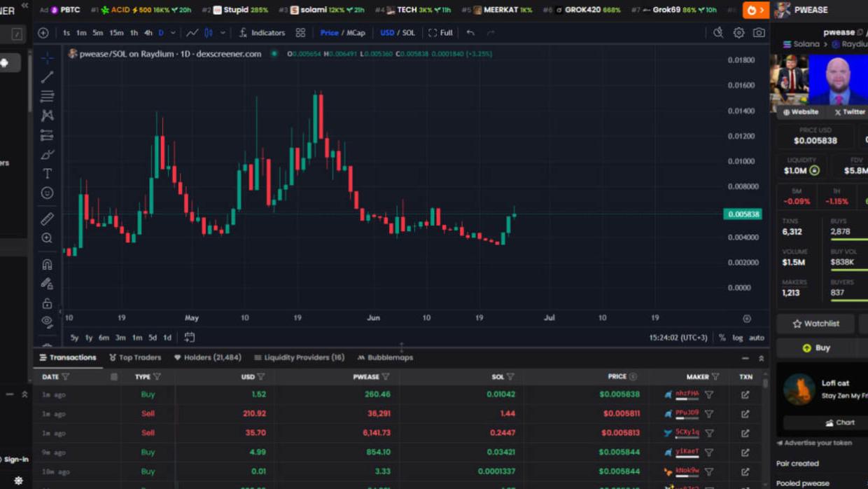Toggle lock all drawing tools

(x=47, y=303)
